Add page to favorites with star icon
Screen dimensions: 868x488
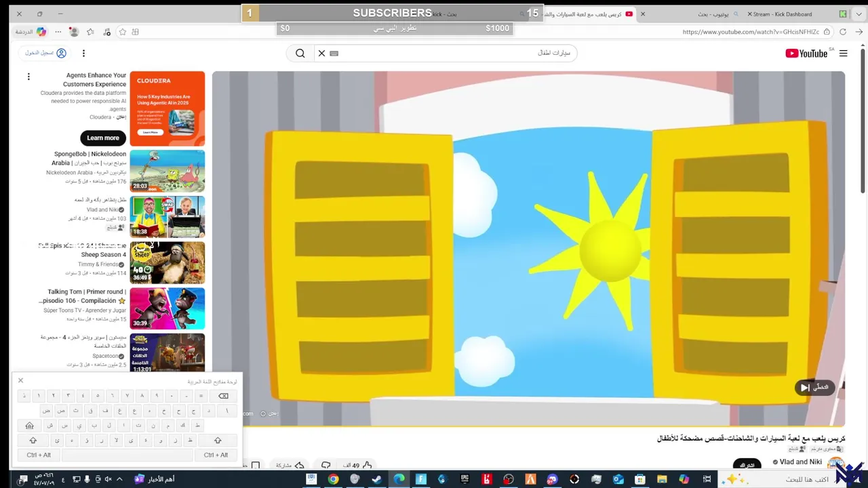123,32
